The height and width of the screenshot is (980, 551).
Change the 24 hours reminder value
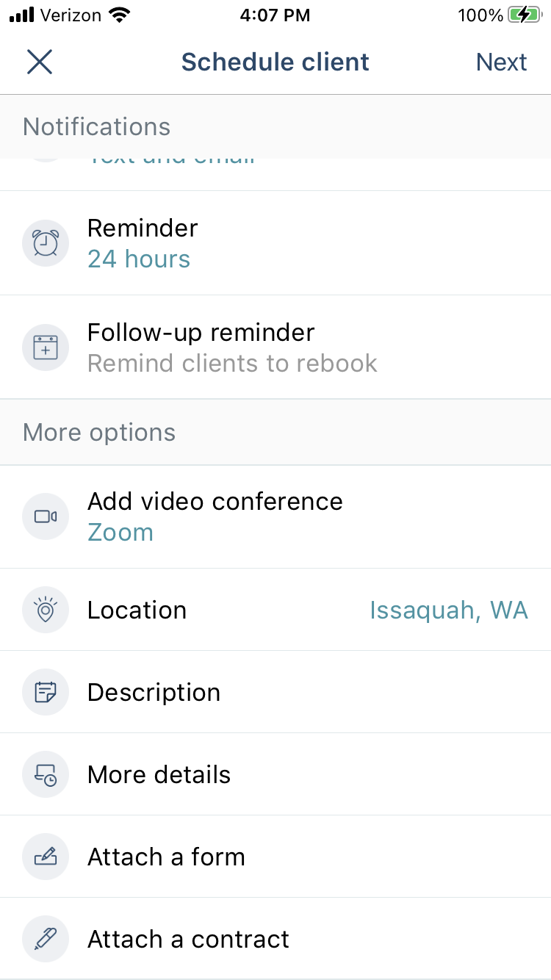click(x=139, y=259)
